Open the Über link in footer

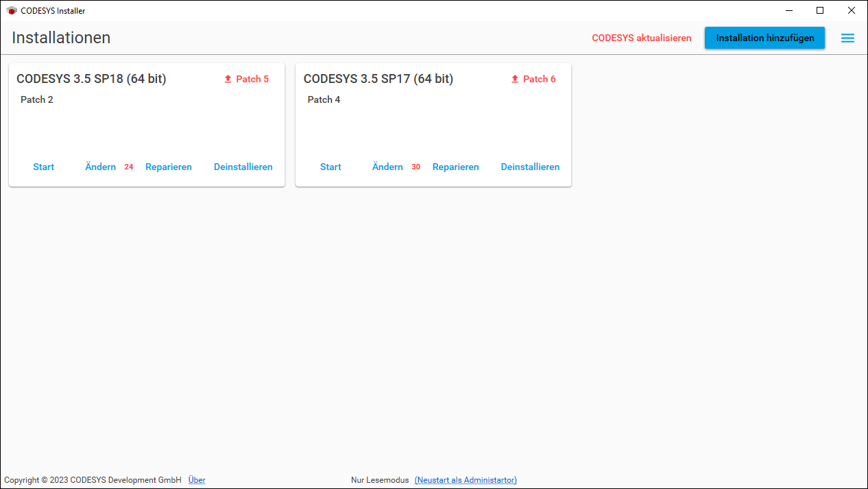pyautogui.click(x=197, y=480)
